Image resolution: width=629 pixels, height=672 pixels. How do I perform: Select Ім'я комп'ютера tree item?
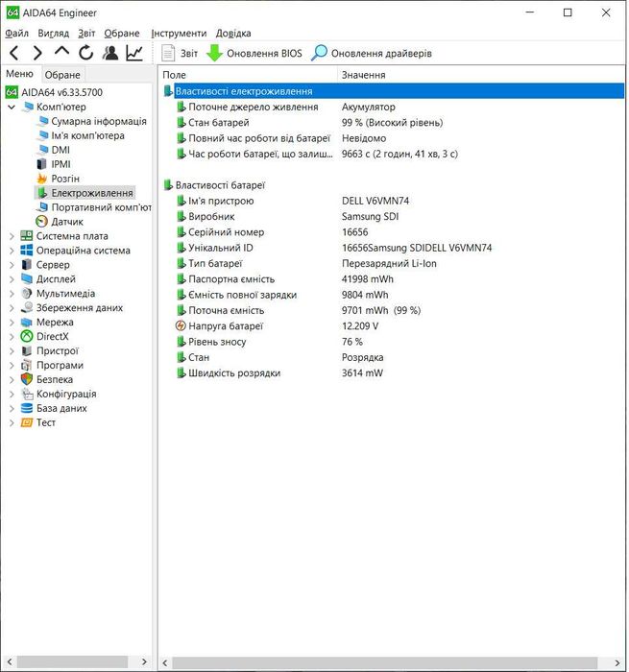88,135
